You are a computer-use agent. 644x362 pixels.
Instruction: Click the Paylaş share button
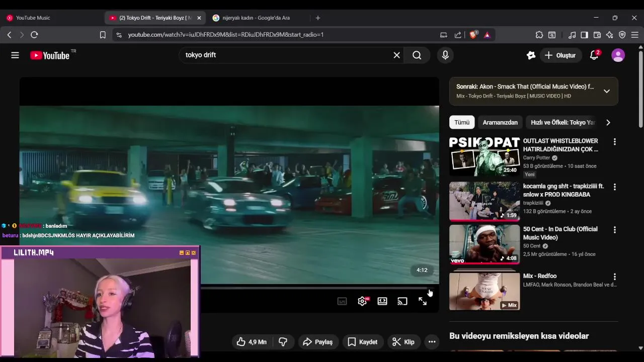[318, 342]
